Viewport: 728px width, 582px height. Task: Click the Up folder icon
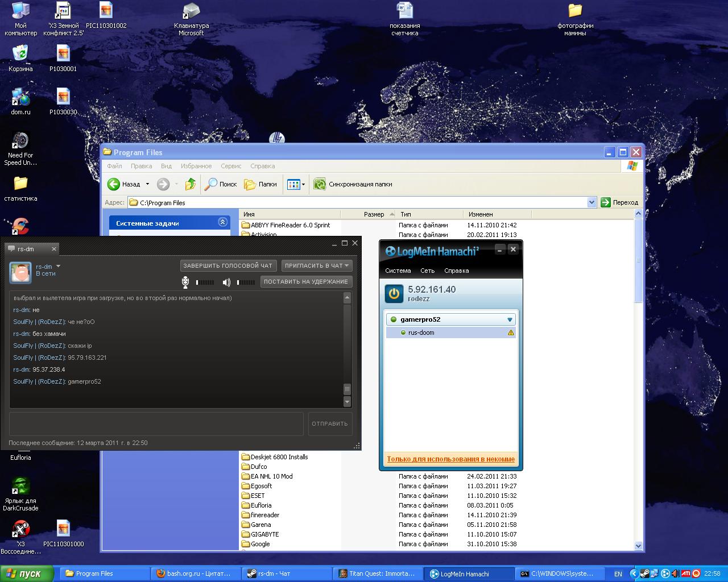coord(191,184)
